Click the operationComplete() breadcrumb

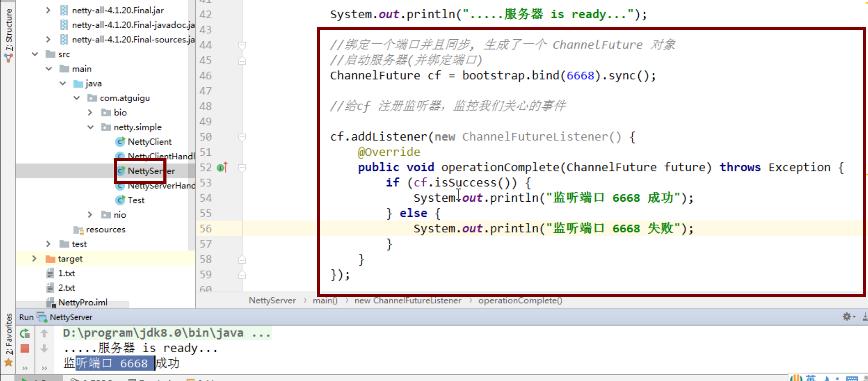[520, 300]
